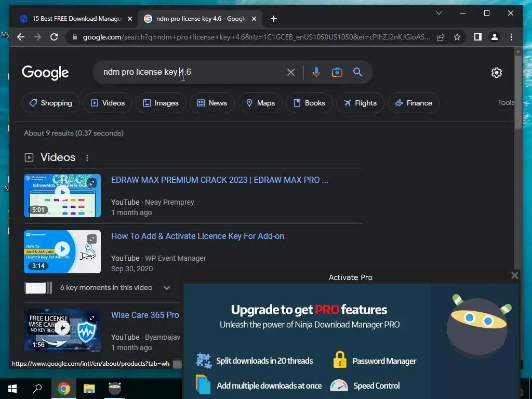Open Finance search filter
This screenshot has height=399, width=532.
(414, 103)
